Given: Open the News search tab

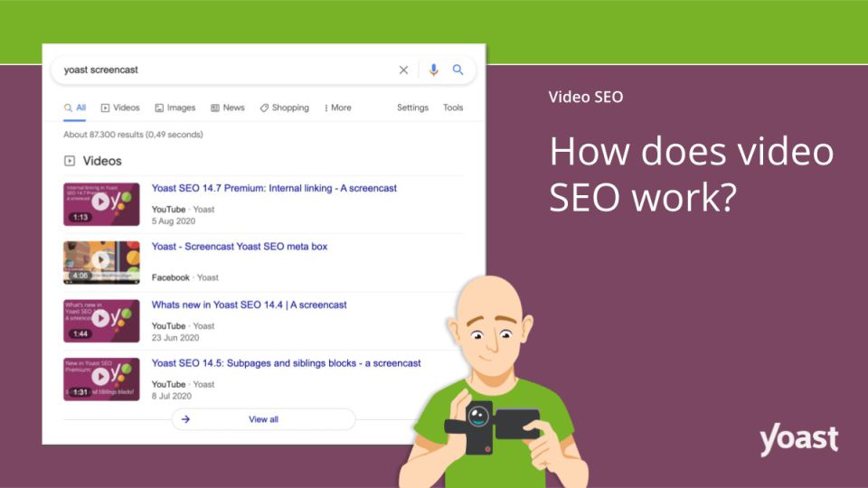Looking at the screenshot, I should 228,108.
